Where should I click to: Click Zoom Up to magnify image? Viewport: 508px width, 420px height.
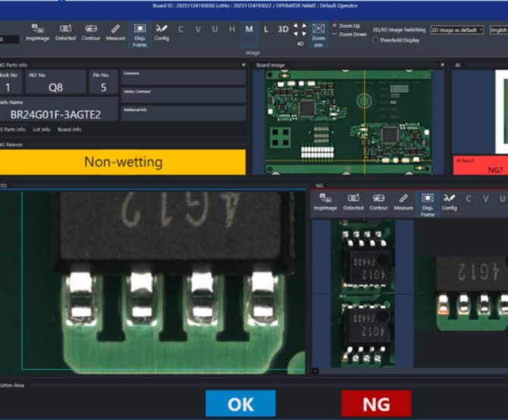pos(347,26)
